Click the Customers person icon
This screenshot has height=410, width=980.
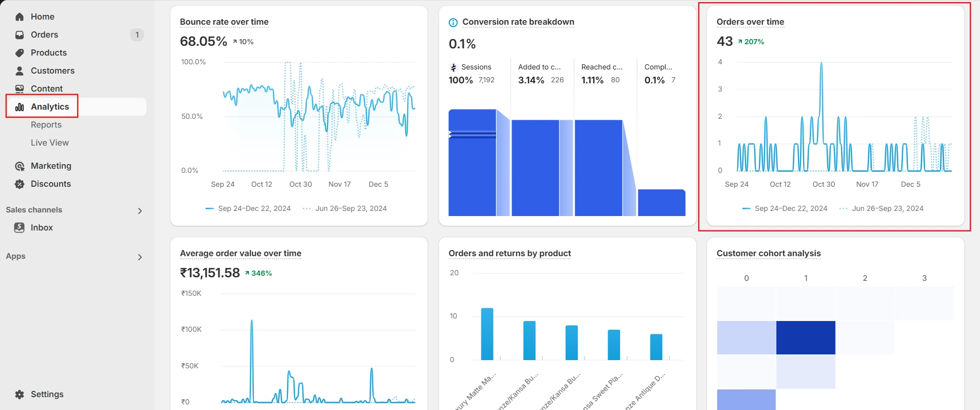click(x=20, y=71)
